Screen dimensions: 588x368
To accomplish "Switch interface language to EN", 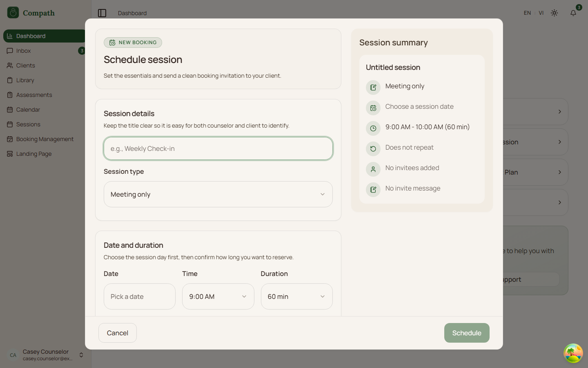I will tap(527, 13).
